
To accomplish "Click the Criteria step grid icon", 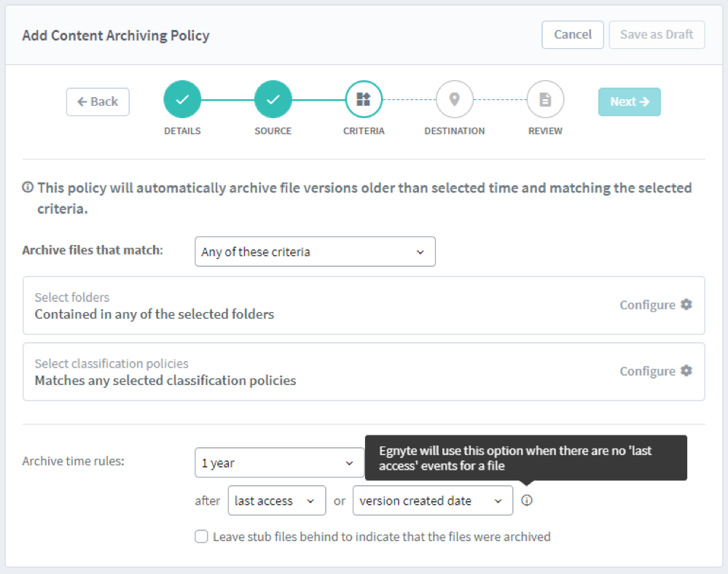I will coord(364,99).
